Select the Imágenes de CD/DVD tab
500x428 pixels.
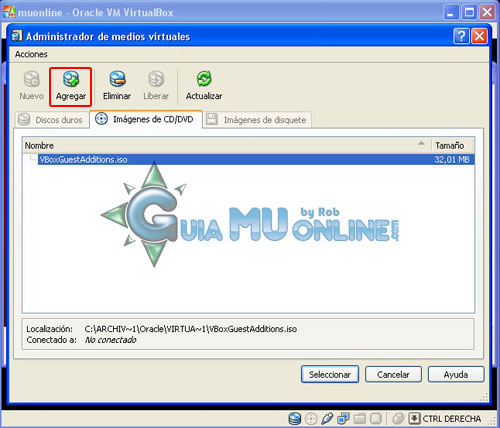(x=146, y=119)
